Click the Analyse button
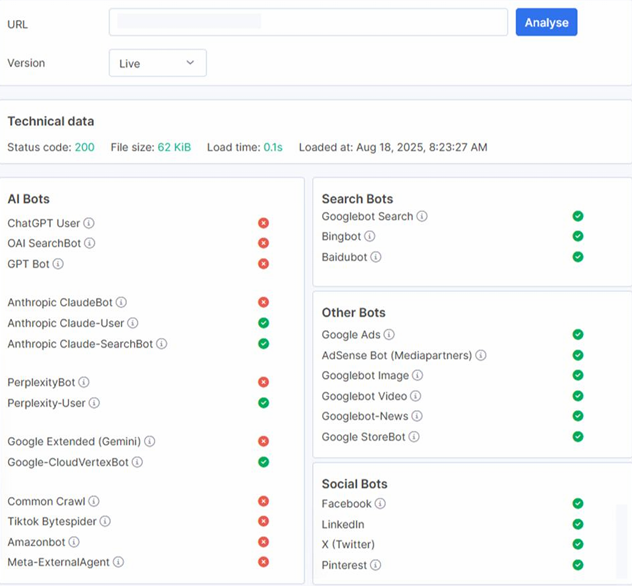The height and width of the screenshot is (586, 632). pyautogui.click(x=546, y=22)
